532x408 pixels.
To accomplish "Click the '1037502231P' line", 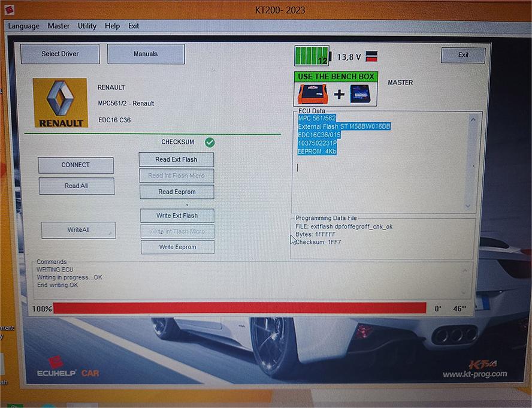I will [x=318, y=143].
